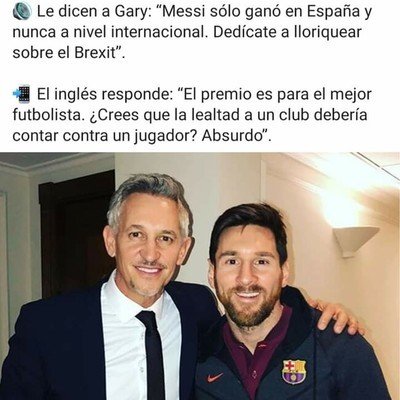The height and width of the screenshot is (400, 400).
Task: Click the black necktie in the photo
Action: coord(153,353)
